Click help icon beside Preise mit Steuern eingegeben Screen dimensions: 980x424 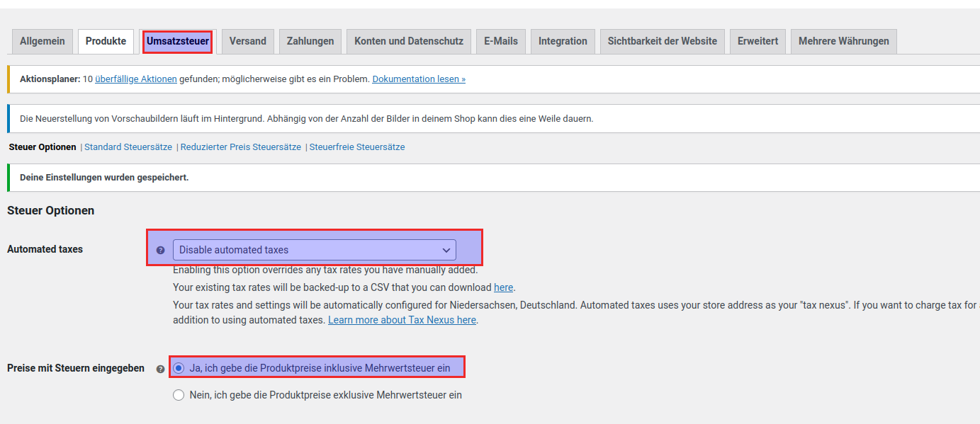(160, 369)
